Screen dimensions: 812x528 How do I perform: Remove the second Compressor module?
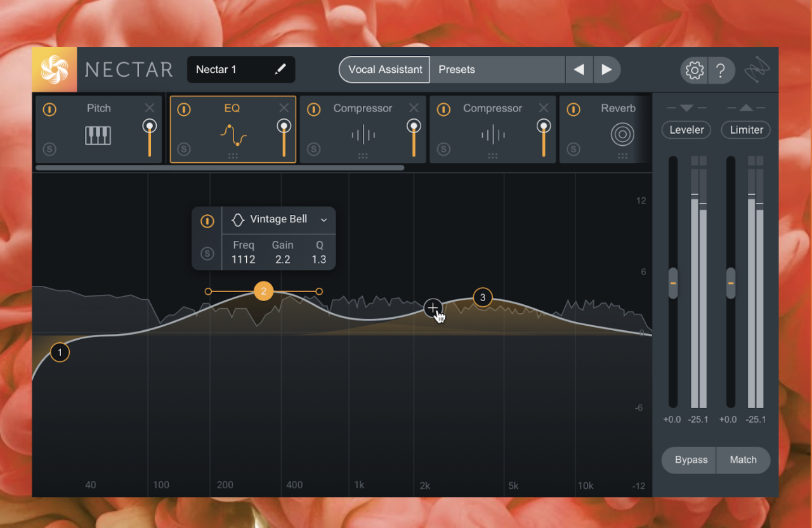(543, 108)
